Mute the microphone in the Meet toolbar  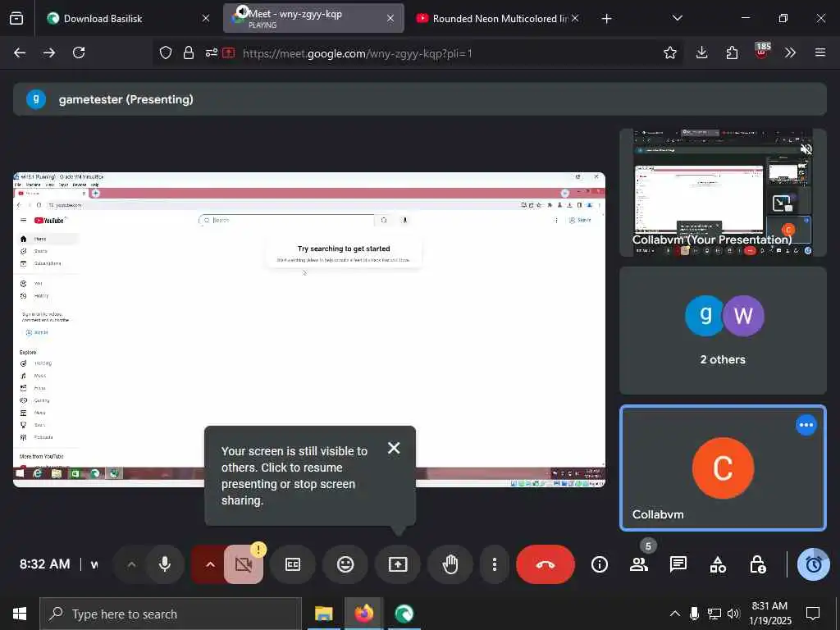pyautogui.click(x=165, y=564)
